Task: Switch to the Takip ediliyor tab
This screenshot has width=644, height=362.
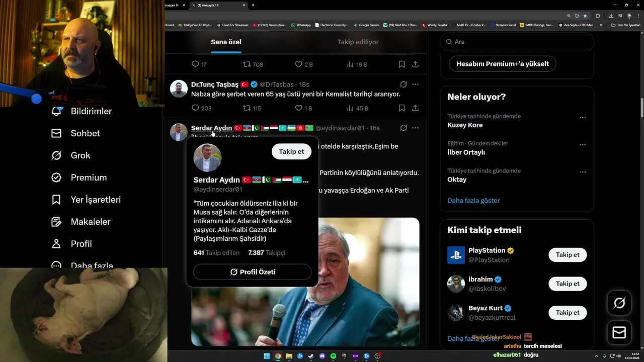Action: coord(358,42)
